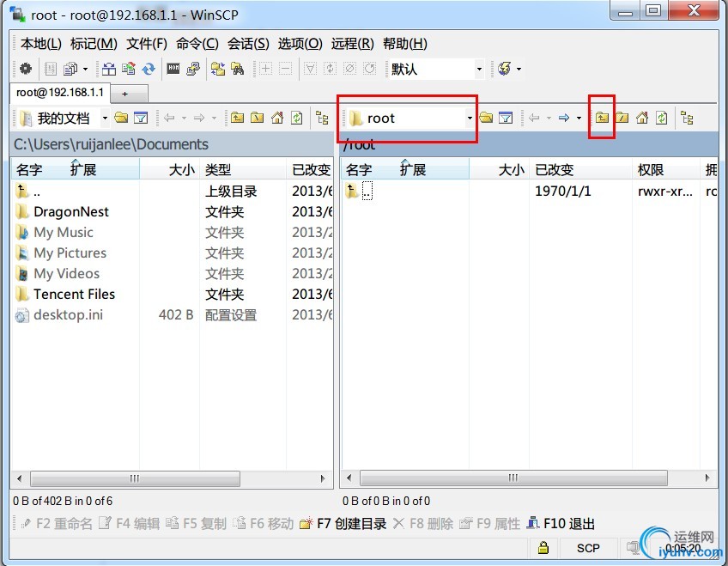Click right scroll arrow of local panel

point(323,478)
